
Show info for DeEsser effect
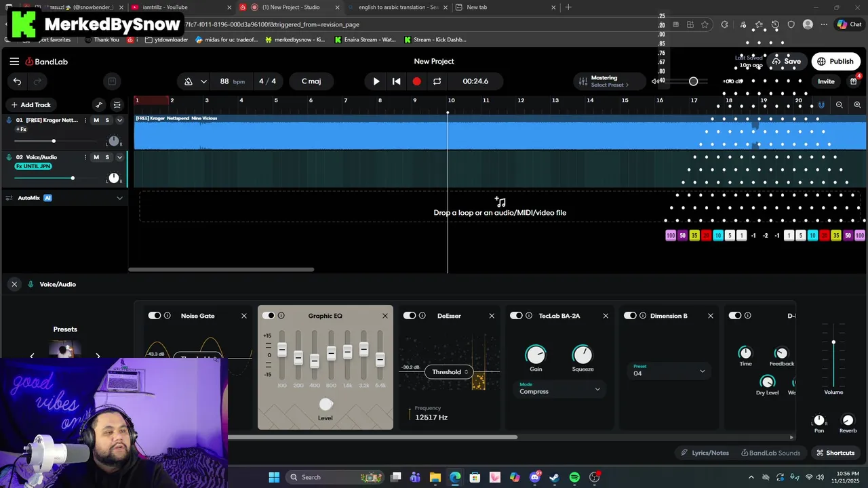tap(422, 316)
